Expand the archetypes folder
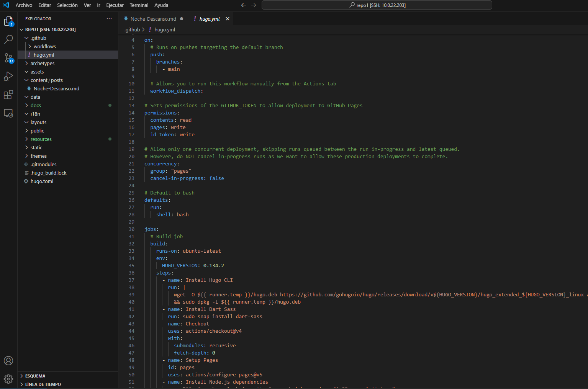The width and height of the screenshot is (588, 389). pos(42,63)
